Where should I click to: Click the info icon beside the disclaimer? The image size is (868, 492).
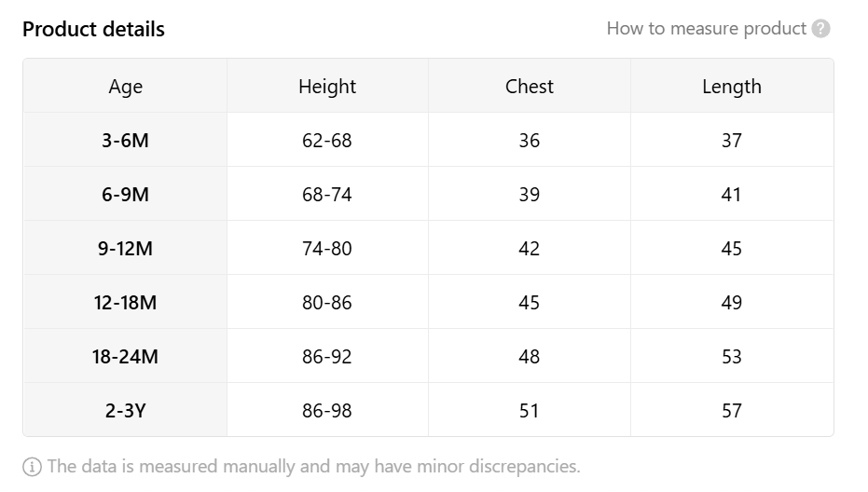click(x=32, y=467)
